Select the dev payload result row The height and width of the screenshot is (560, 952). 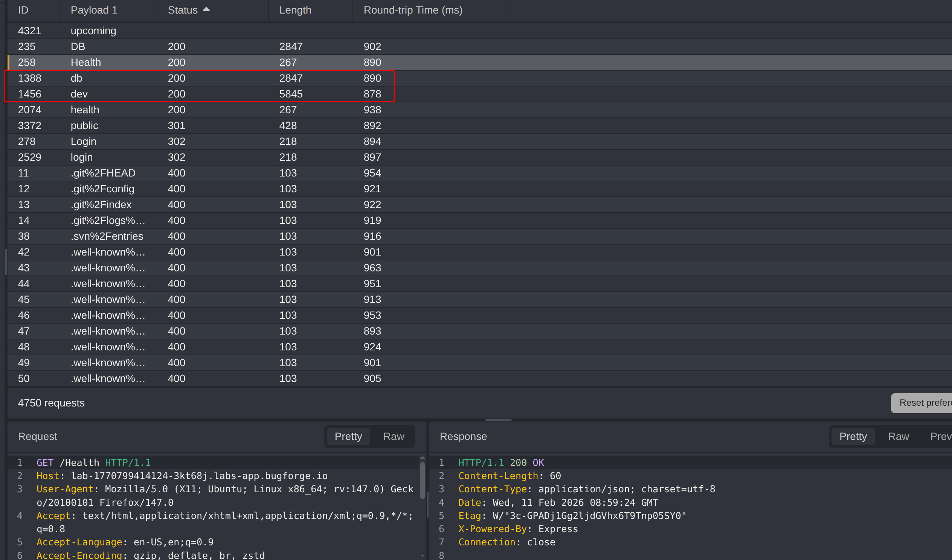[189, 94]
